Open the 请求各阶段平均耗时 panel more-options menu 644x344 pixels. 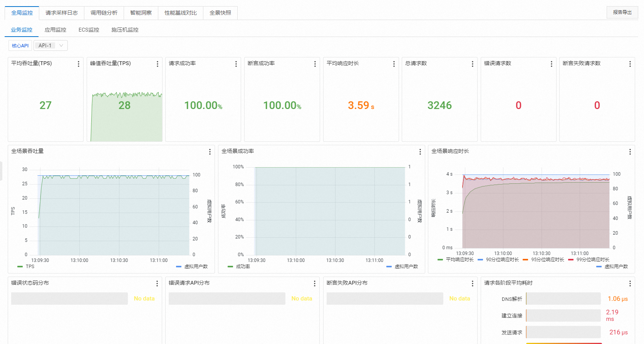click(630, 284)
